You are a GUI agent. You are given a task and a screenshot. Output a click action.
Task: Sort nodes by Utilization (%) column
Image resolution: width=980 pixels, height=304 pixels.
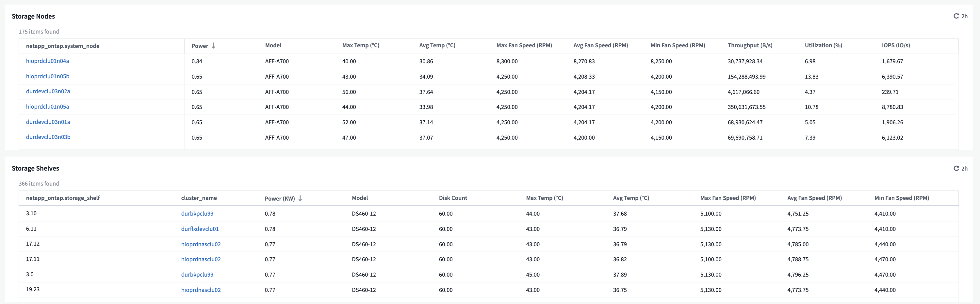(x=823, y=45)
